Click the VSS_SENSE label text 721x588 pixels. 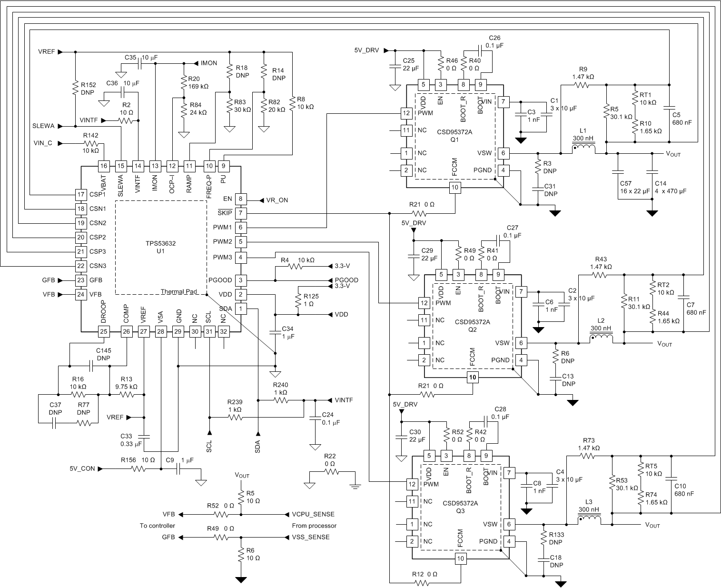click(x=310, y=537)
